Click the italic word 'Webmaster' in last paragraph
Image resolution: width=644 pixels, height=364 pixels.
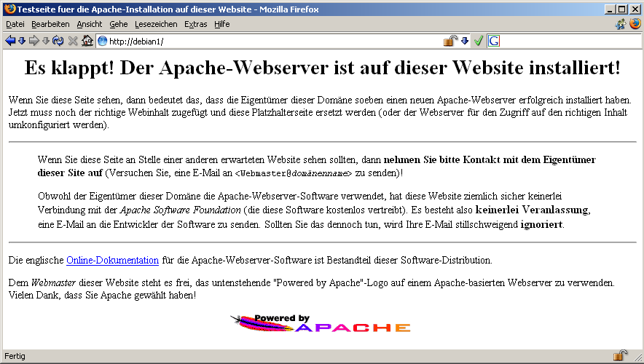click(53, 282)
